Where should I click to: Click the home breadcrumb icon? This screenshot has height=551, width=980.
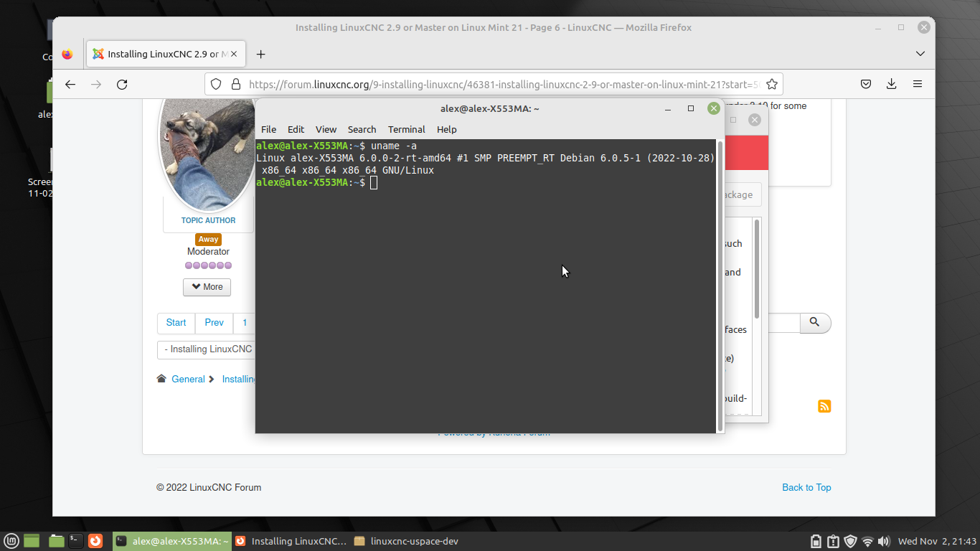(161, 379)
